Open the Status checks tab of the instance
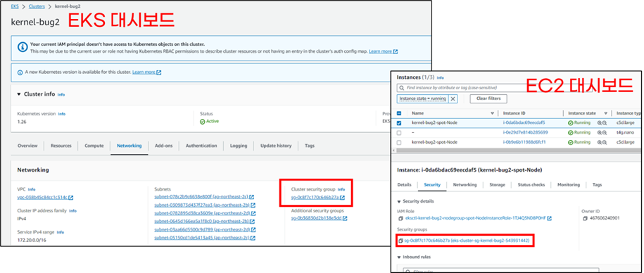Viewport: 644px width, 273px height. pyautogui.click(x=531, y=185)
